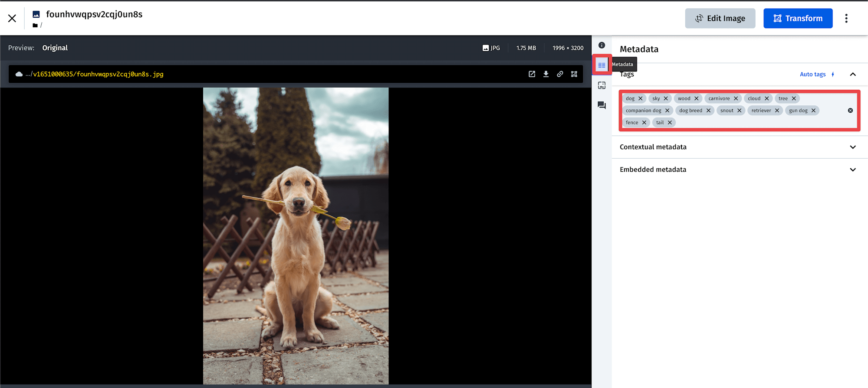Click the image URL path text
The height and width of the screenshot is (388, 868).
point(95,74)
